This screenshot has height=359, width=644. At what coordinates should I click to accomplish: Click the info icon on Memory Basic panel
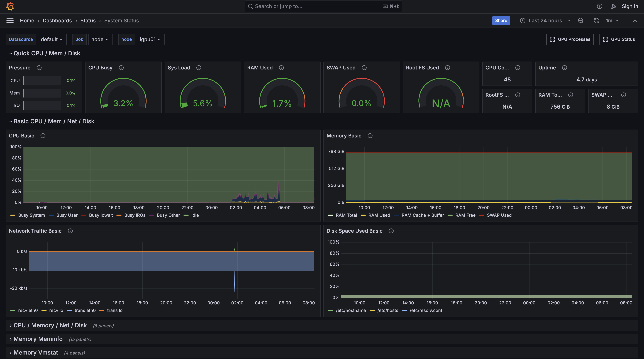[x=370, y=136]
